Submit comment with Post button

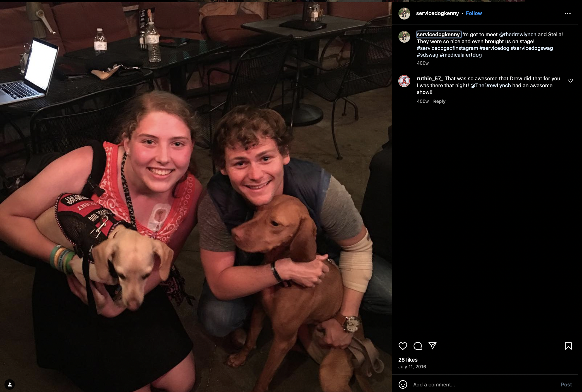click(x=566, y=384)
